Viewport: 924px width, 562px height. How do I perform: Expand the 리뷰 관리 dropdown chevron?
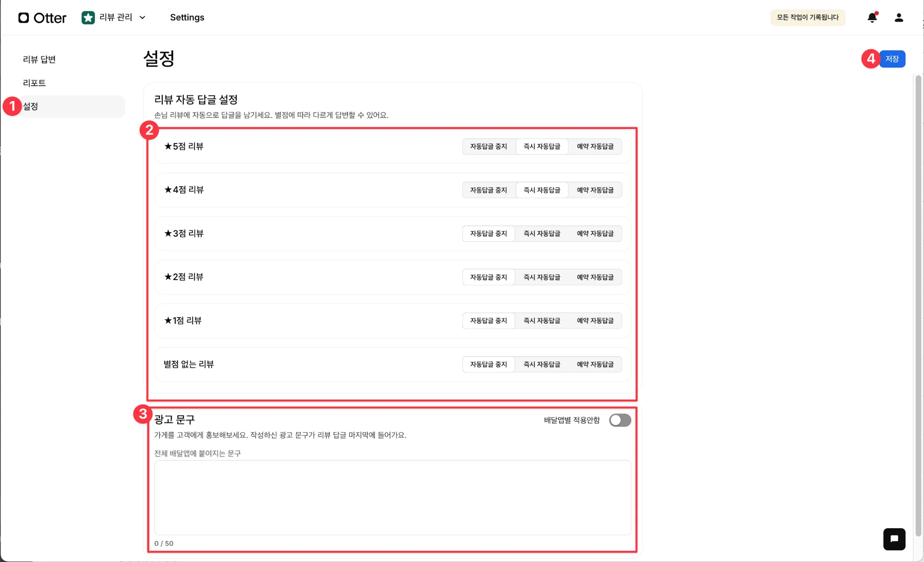pyautogui.click(x=142, y=18)
